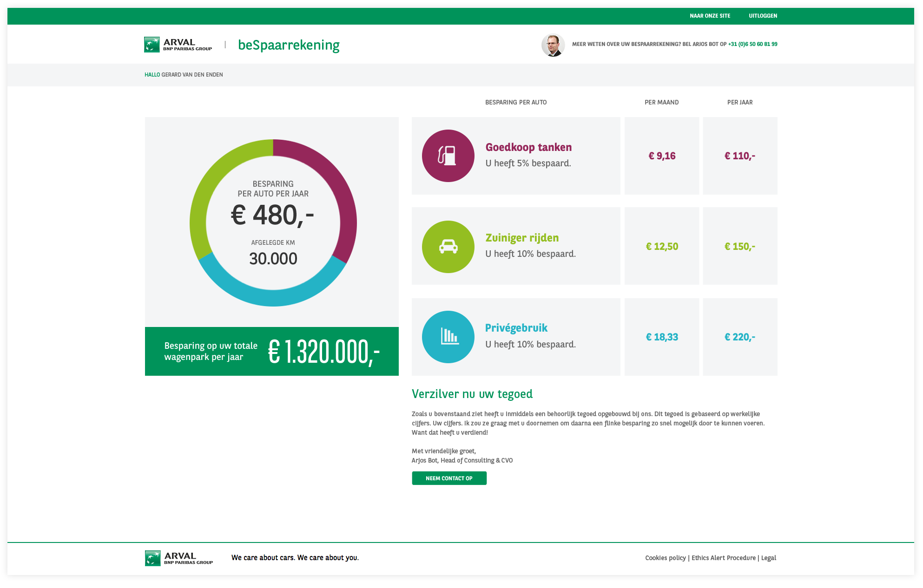Click the Privégebruik heading
Screen dimensions: 923x588
pyautogui.click(x=516, y=328)
